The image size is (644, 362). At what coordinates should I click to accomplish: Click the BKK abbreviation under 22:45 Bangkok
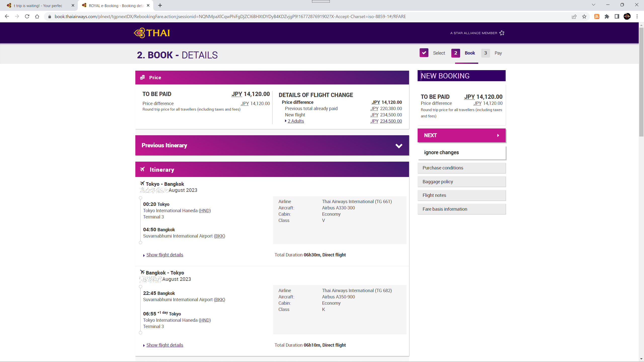click(220, 299)
